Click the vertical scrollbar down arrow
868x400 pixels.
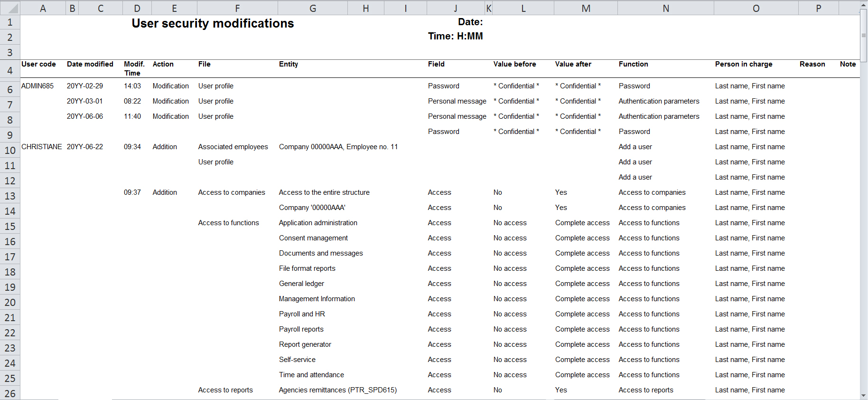coord(863,395)
